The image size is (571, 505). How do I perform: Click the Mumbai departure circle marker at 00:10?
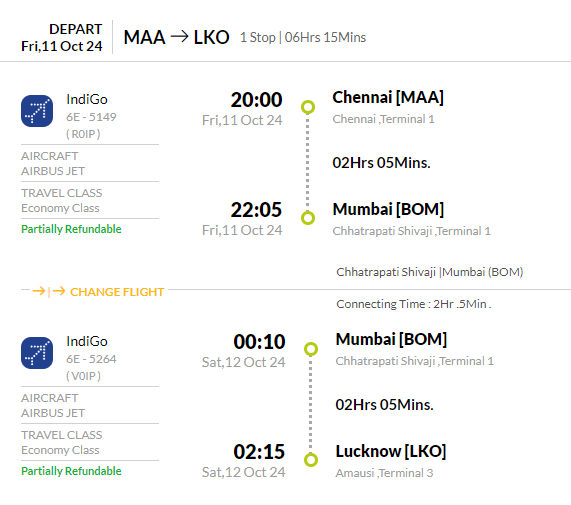[311, 349]
